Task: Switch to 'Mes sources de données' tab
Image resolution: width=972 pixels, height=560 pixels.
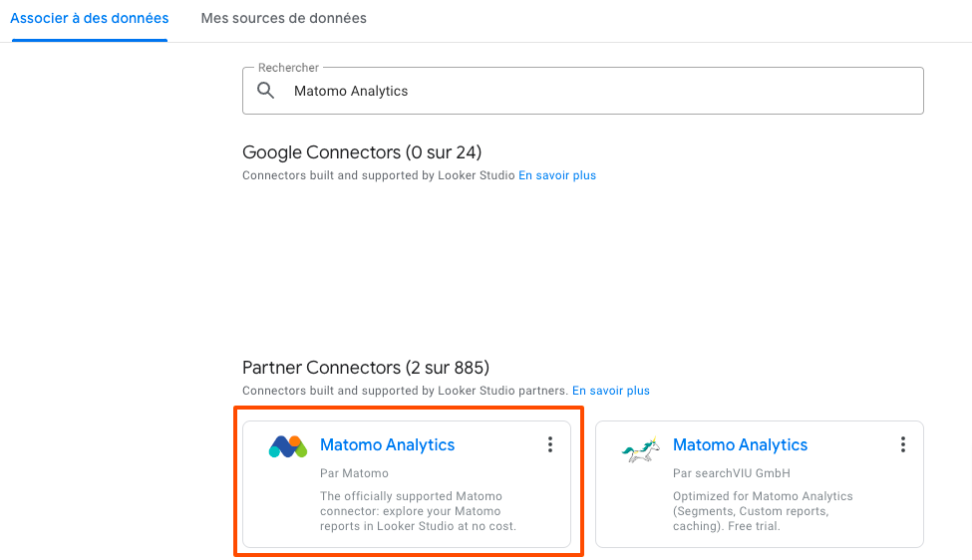Action: tap(283, 19)
